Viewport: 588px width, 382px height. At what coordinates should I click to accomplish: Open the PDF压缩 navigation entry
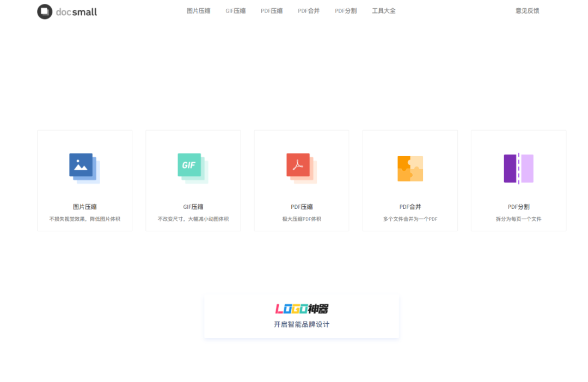tap(272, 10)
